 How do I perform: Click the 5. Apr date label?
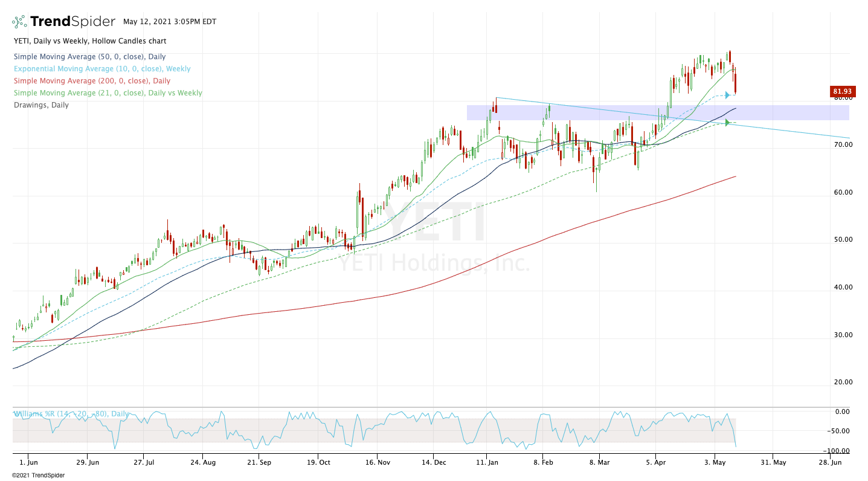click(x=655, y=463)
